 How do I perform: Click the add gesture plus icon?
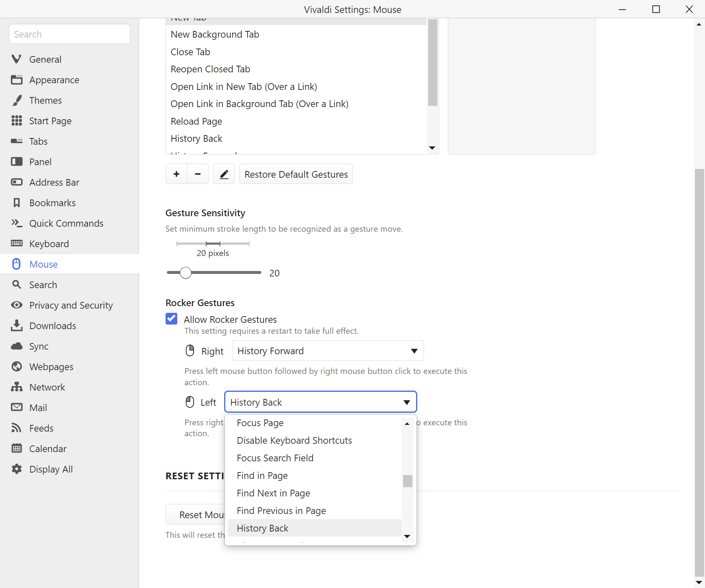[x=176, y=174]
